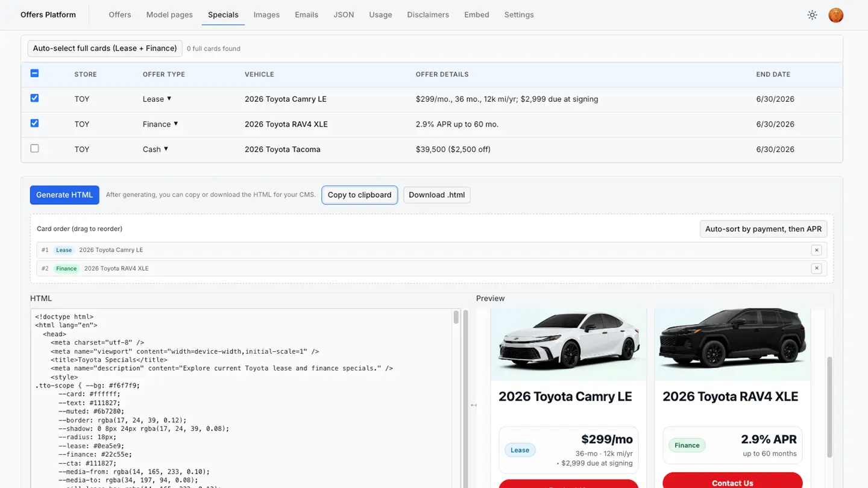Click Auto-sort by payment, then APR

click(x=763, y=229)
